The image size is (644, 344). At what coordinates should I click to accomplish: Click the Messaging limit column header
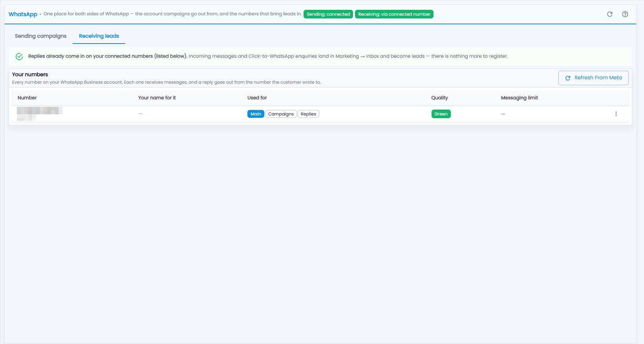point(520,98)
